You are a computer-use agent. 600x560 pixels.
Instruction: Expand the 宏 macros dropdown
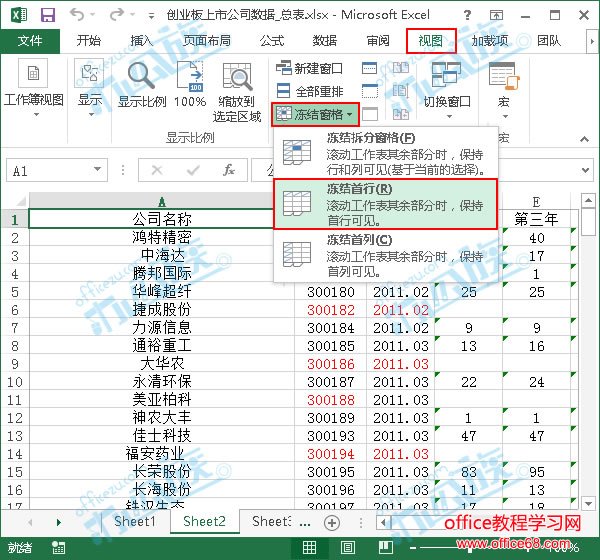tap(503, 88)
